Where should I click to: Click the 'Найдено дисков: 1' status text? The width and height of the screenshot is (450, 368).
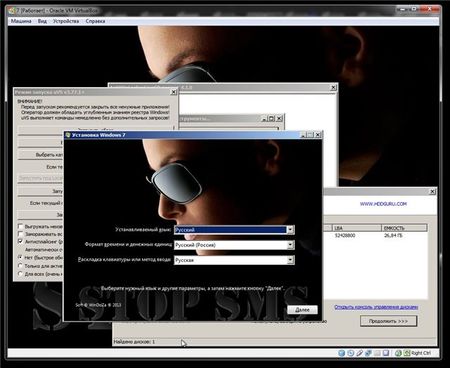(x=134, y=342)
